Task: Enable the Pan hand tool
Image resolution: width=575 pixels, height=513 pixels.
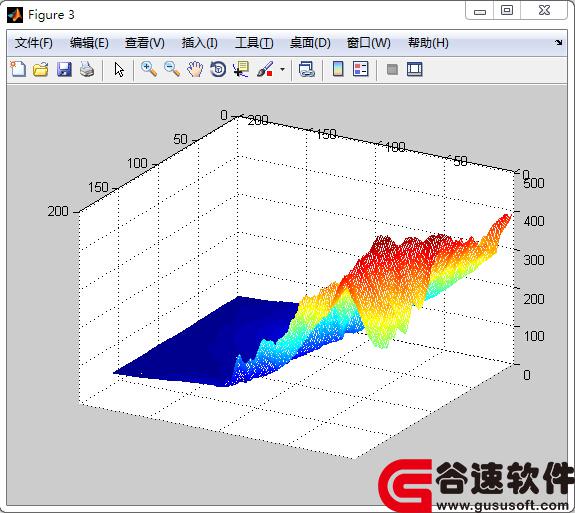Action: click(x=195, y=69)
